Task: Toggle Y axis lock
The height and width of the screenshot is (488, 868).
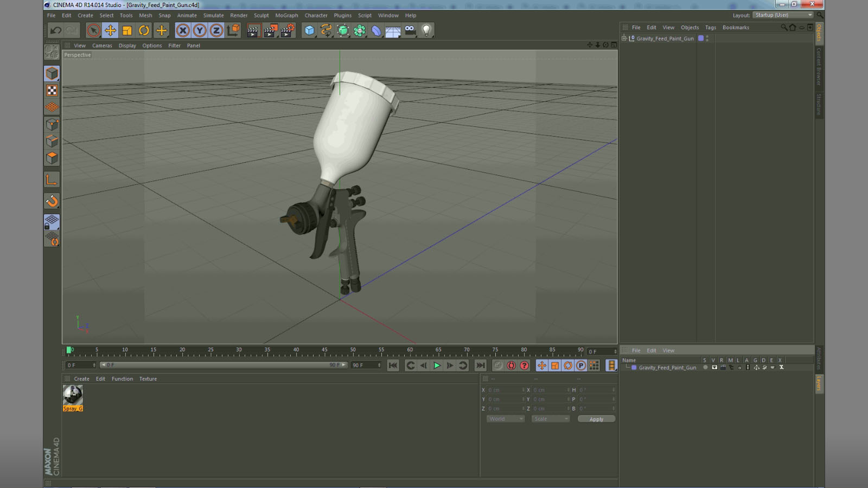Action: [x=200, y=30]
